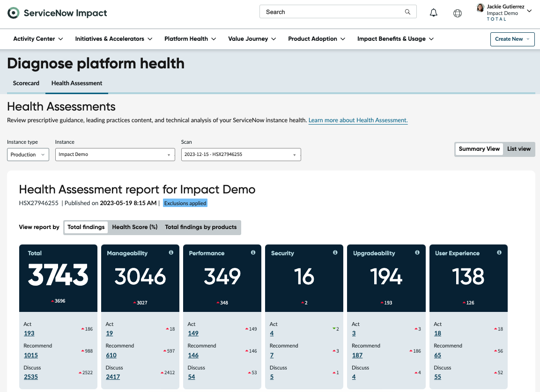Click the Create New button

tap(512, 39)
